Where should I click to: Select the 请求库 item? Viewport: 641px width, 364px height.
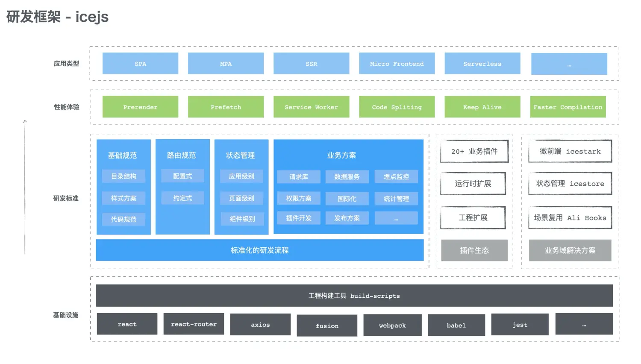[299, 176]
